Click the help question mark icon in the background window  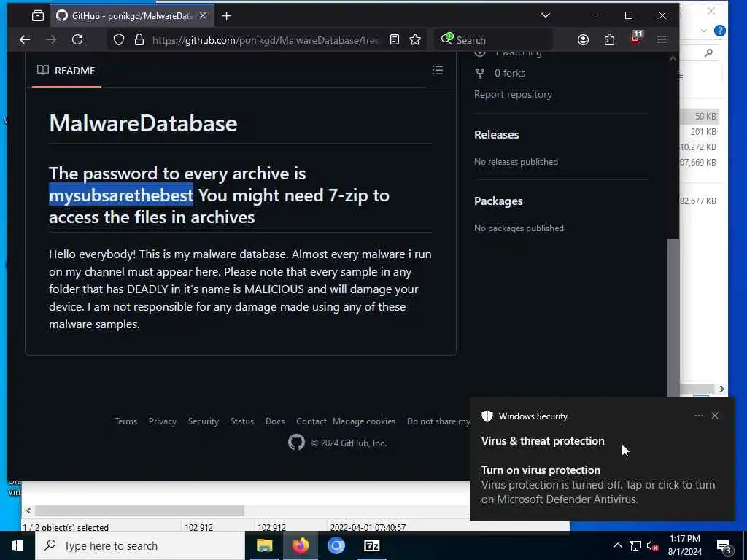click(719, 31)
